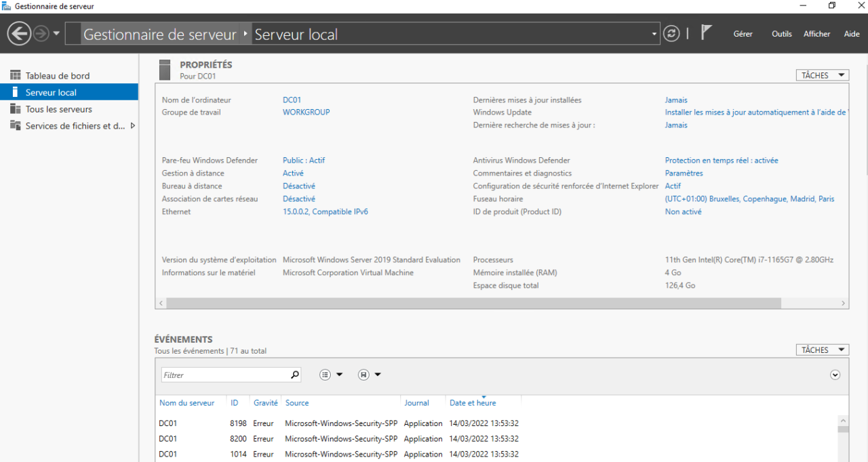Open the notifications flag icon
Screen dimensions: 868x462
tap(706, 33)
